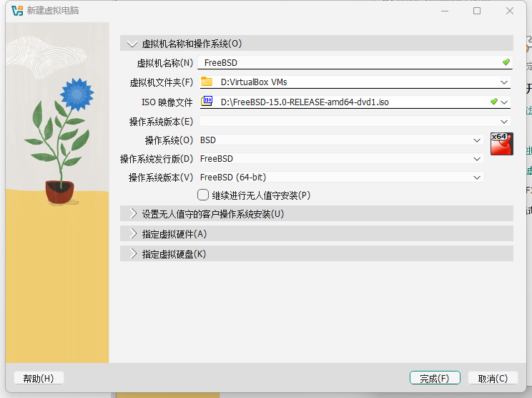Open the 操作系统 BSD dropdown

pos(477,140)
